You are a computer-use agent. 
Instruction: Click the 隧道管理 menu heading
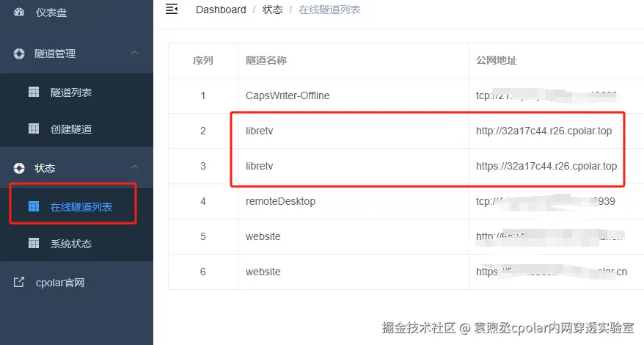click(x=55, y=54)
